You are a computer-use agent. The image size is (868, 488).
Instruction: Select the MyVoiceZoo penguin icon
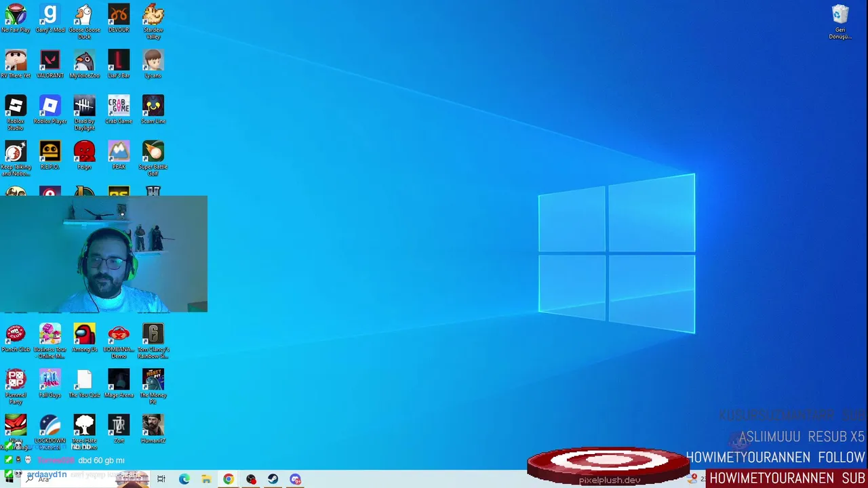pyautogui.click(x=84, y=64)
